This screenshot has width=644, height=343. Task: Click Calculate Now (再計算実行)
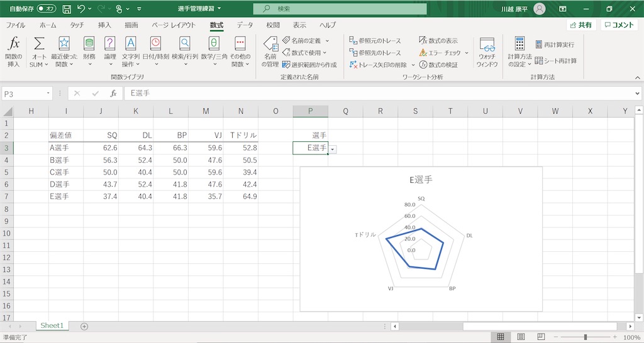[555, 45]
